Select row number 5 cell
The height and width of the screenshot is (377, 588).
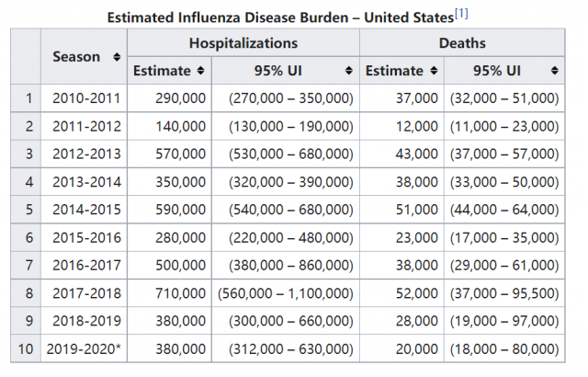tap(28, 210)
